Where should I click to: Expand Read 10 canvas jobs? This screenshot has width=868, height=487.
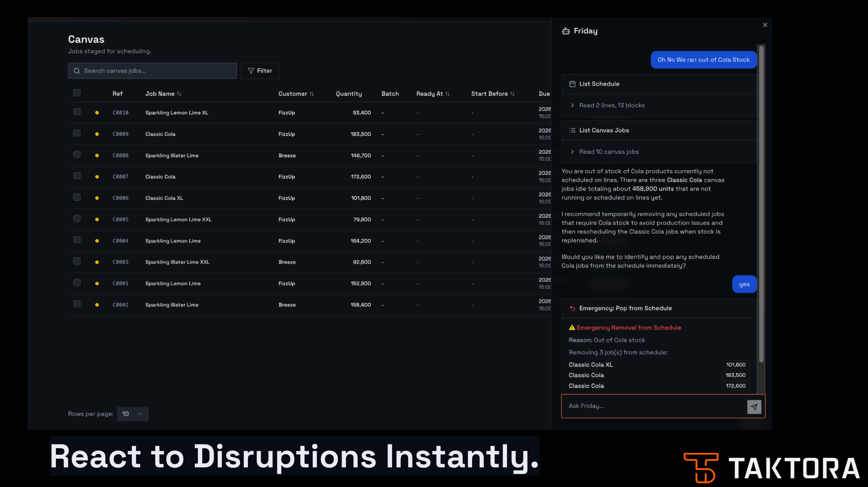[573, 151]
